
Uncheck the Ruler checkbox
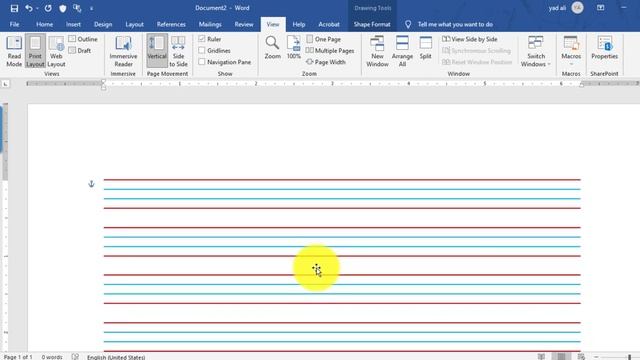(202, 39)
